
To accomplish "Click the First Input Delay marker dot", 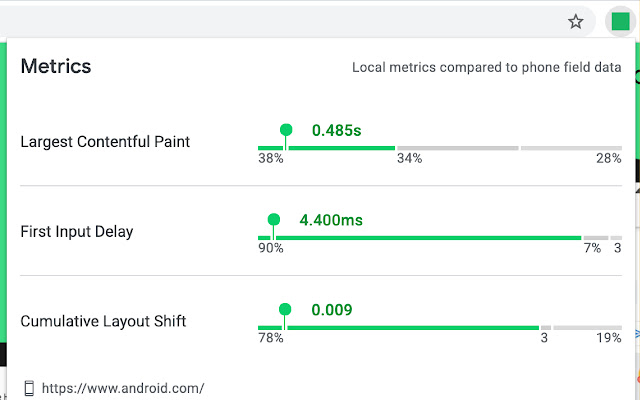I will click(x=273, y=220).
